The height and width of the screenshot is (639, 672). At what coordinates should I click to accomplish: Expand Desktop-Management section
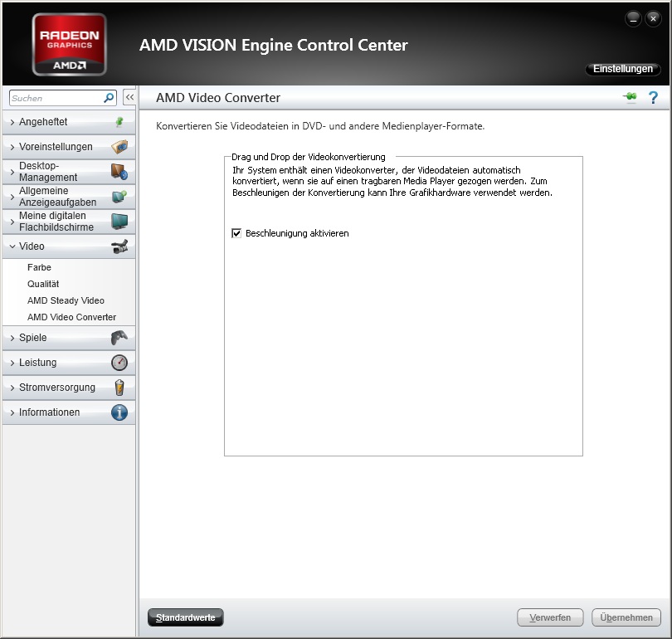(x=69, y=172)
